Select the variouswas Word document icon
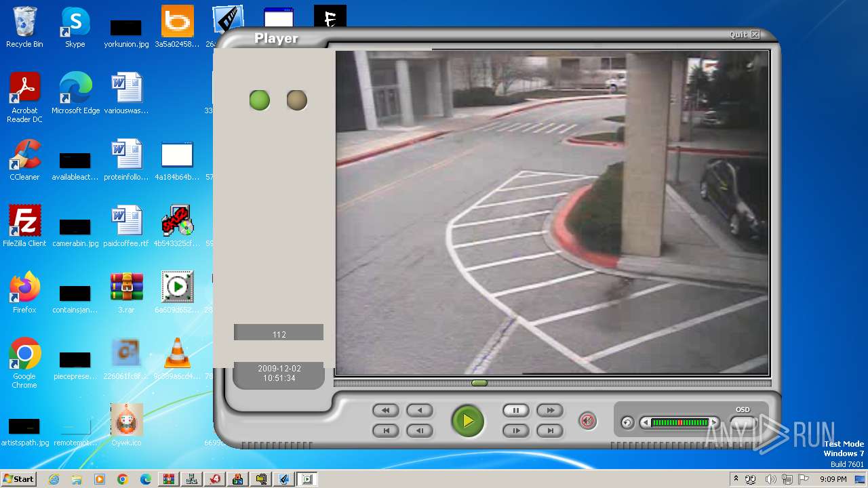This screenshot has width=868, height=488. coord(126,94)
